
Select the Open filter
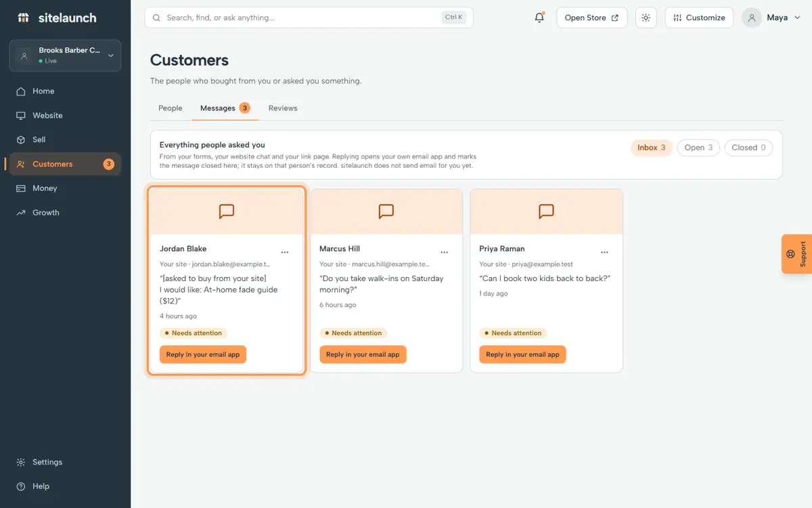point(698,148)
